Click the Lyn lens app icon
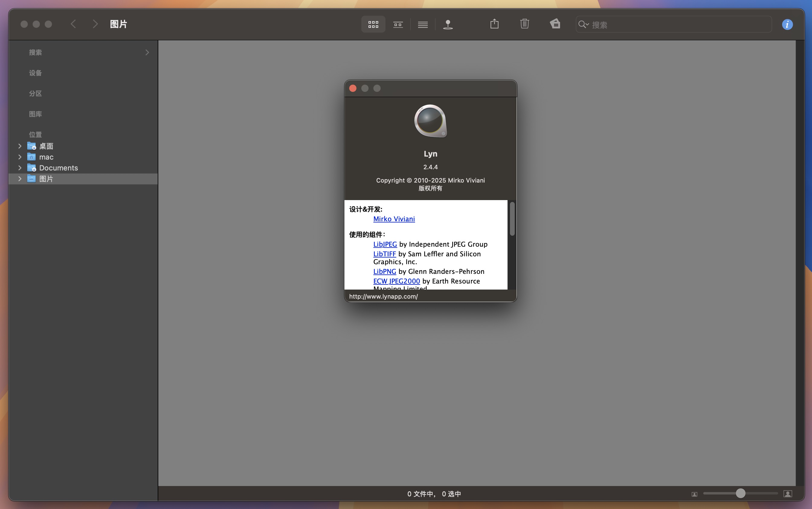Screen dimensions: 812x509 430,121
